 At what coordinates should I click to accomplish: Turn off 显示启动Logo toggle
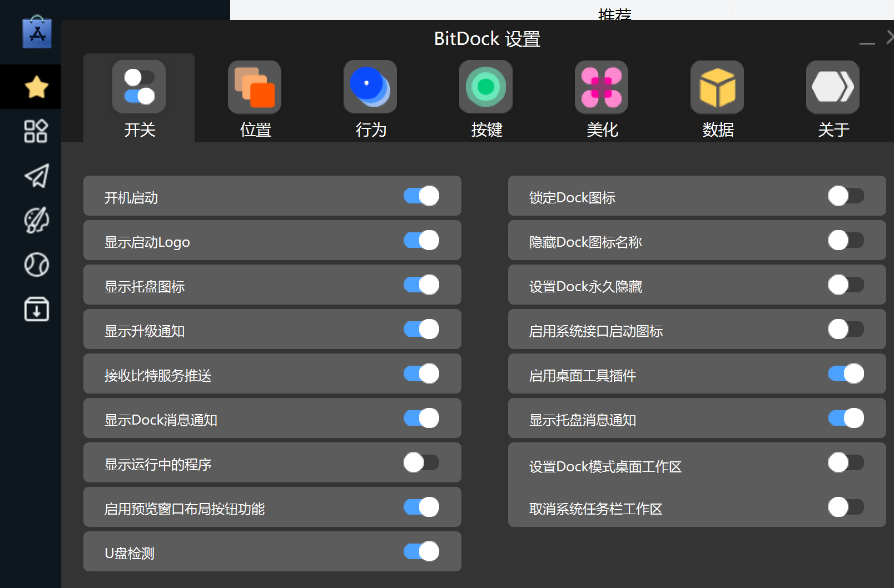tap(421, 240)
